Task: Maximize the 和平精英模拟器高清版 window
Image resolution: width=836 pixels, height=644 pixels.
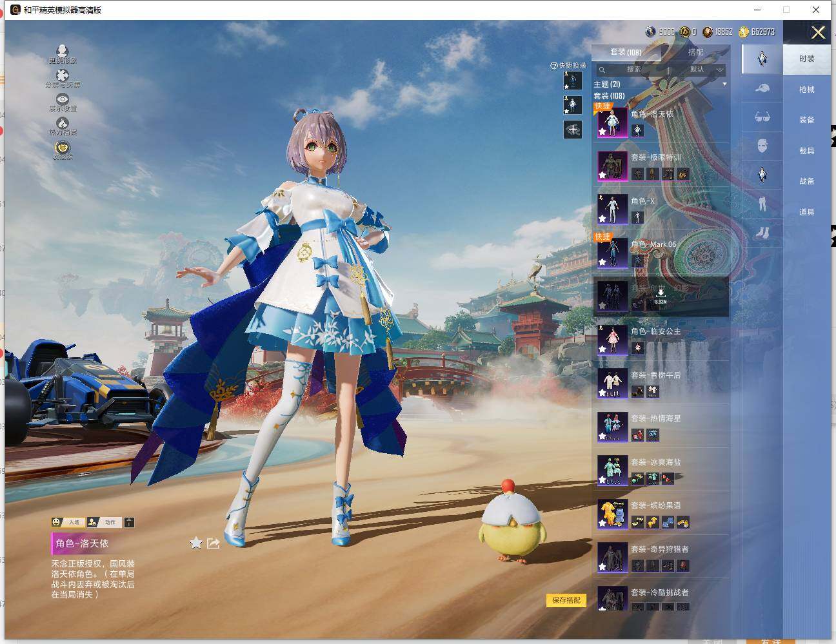Action: (x=786, y=10)
